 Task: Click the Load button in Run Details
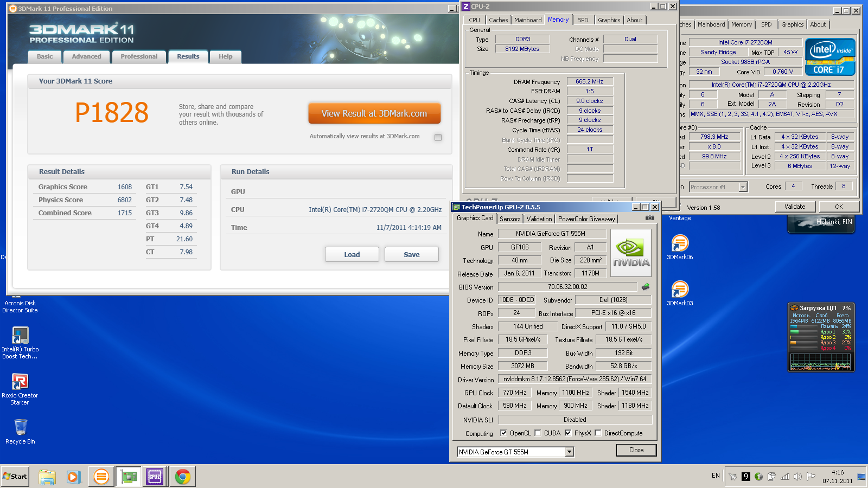pos(352,254)
